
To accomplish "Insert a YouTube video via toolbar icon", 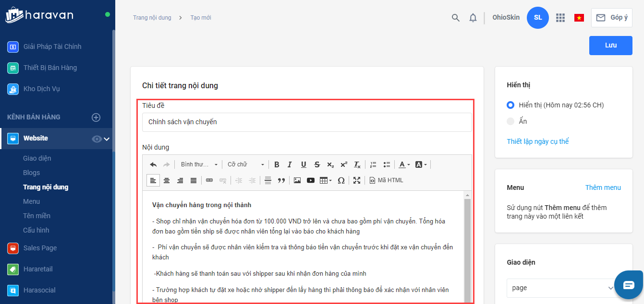I will point(311,180).
